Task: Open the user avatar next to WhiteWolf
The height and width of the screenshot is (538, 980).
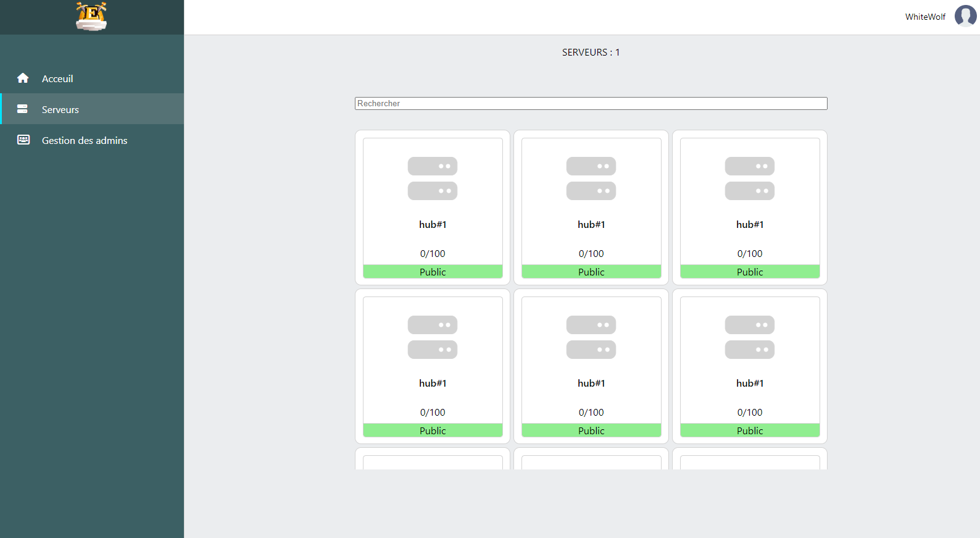Action: 965,16
